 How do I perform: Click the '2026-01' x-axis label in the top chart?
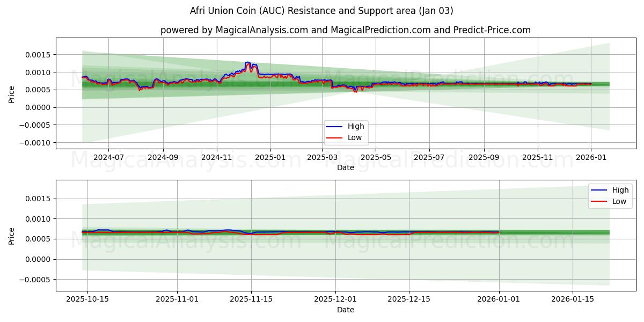tap(591, 157)
